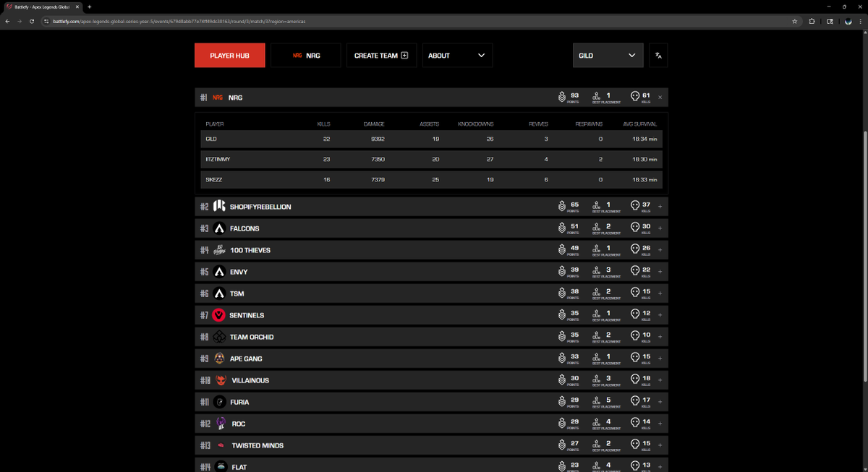The width and height of the screenshot is (868, 472).
Task: Click the Furia team logo
Action: [x=219, y=402]
